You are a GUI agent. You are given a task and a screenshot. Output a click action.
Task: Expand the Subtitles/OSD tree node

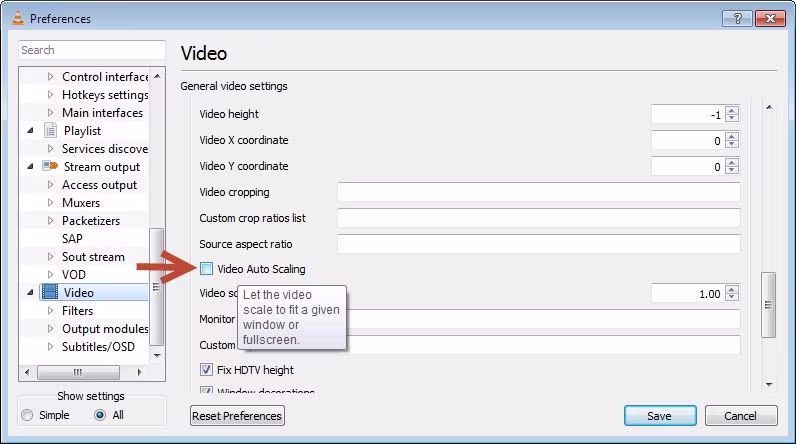tap(50, 346)
